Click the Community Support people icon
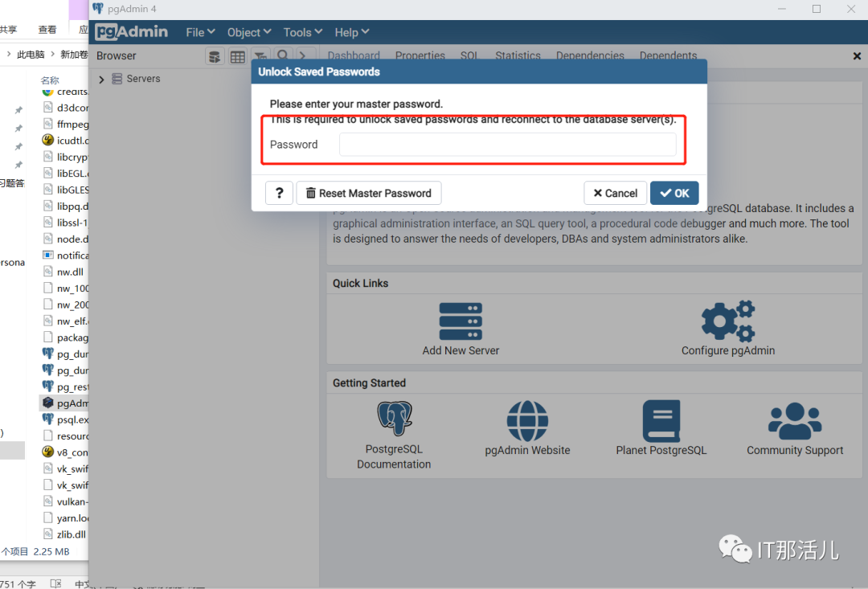The width and height of the screenshot is (868, 589). click(x=795, y=421)
